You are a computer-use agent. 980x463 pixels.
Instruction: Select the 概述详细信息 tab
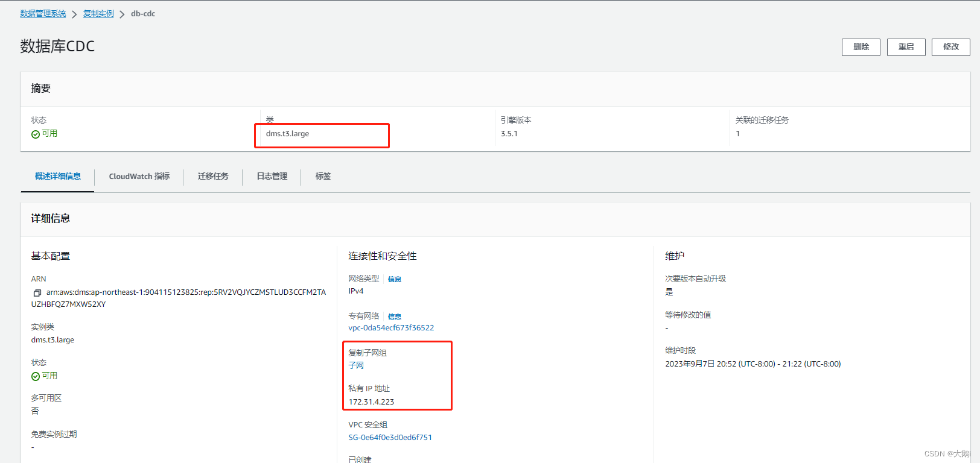tap(58, 176)
